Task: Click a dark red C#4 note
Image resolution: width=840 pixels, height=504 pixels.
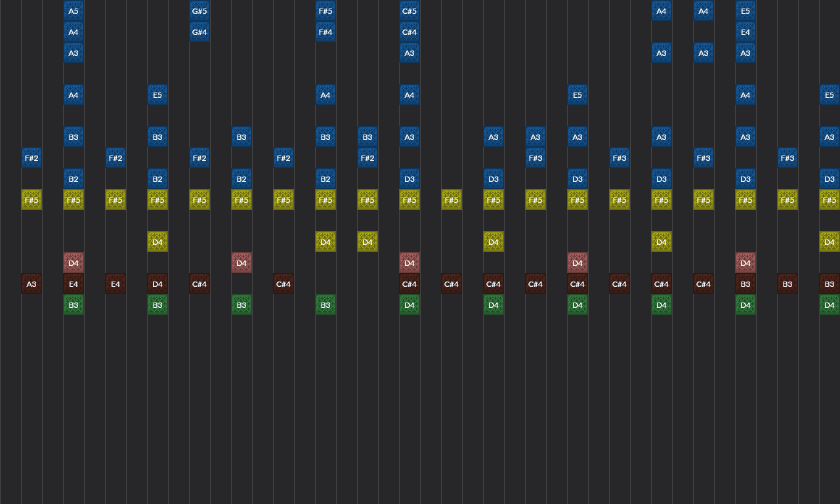Action: click(x=199, y=283)
